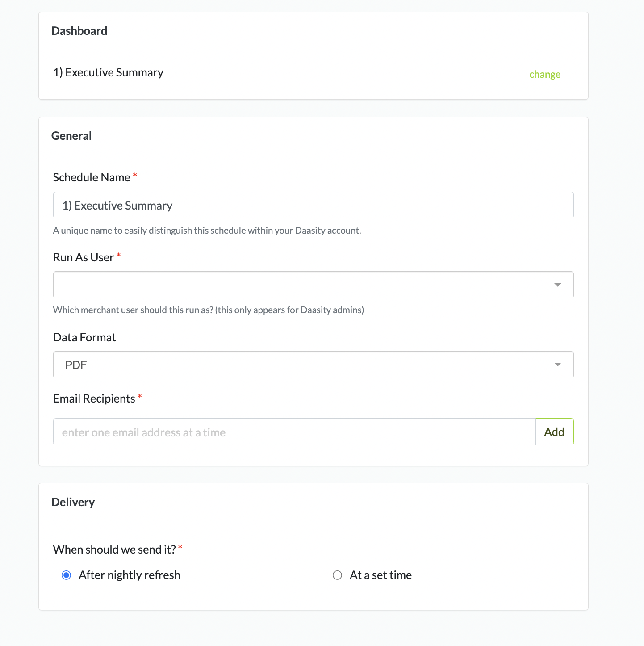
Task: Open the Data Format PDF dropdown
Action: coord(304,365)
